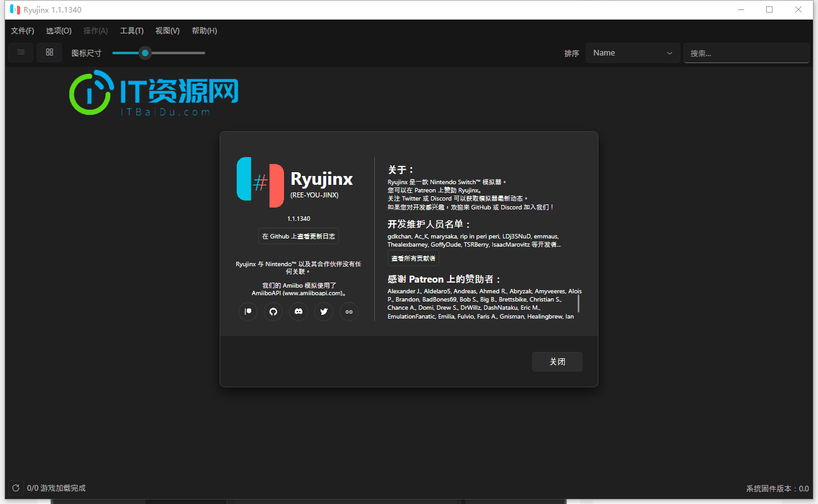Image resolution: width=818 pixels, height=504 pixels.
Task: Open the 文件(F) menu
Action: pyautogui.click(x=23, y=31)
